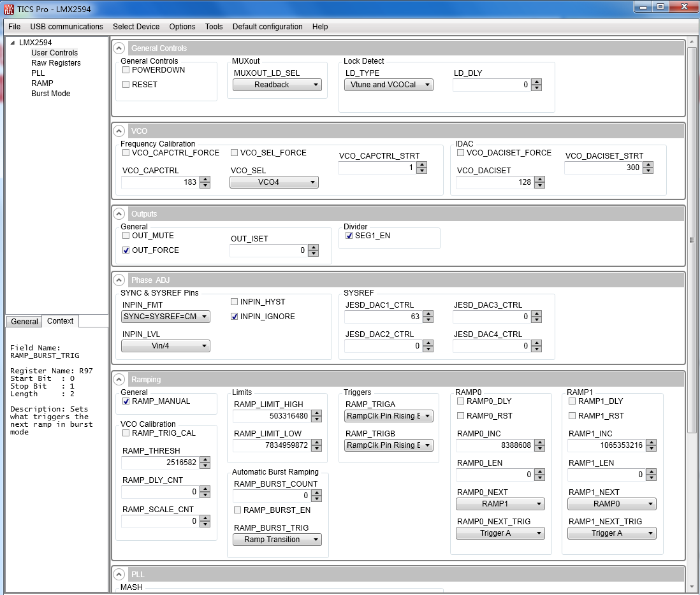
Task: Increase RAMP_BURST_COUNT with the up arrow
Action: (x=316, y=493)
